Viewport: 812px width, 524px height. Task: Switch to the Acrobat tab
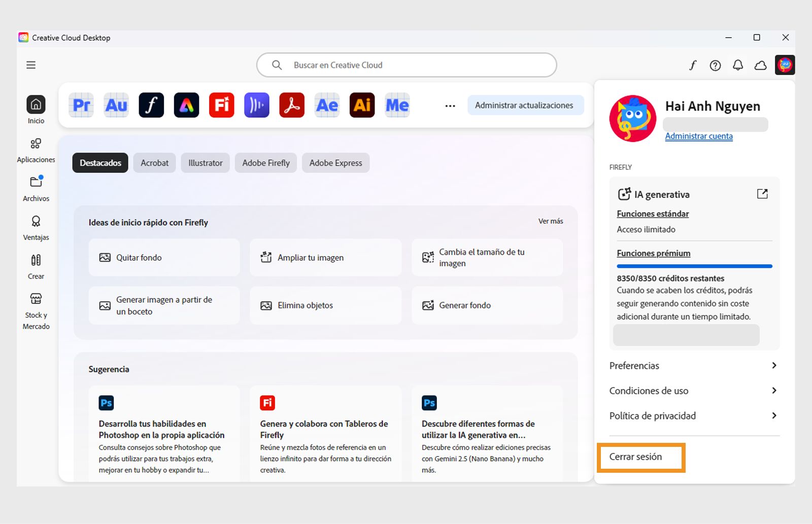point(155,163)
